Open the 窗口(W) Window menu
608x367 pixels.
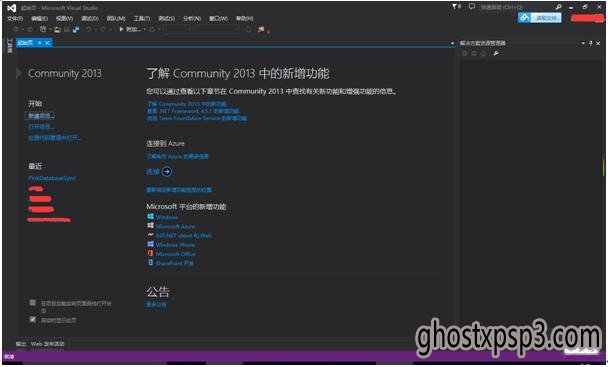point(218,19)
